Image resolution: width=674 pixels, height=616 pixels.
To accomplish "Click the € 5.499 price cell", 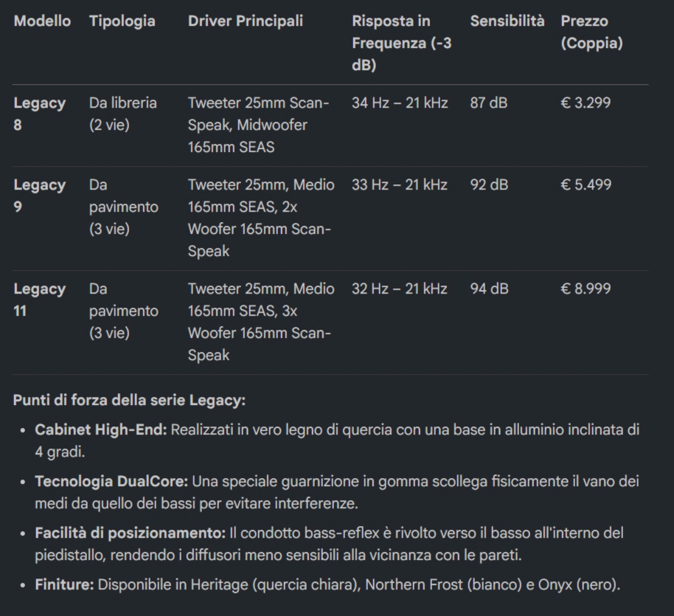I will click(x=586, y=184).
